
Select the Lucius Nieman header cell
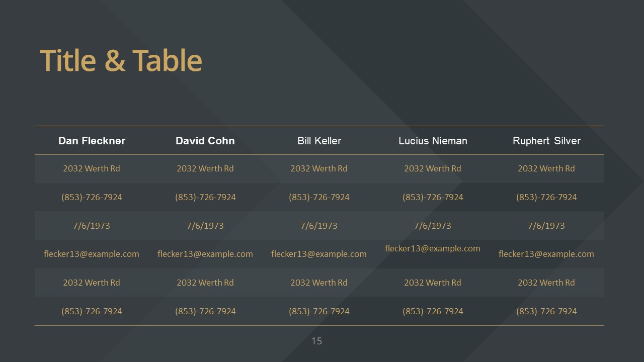coord(433,141)
